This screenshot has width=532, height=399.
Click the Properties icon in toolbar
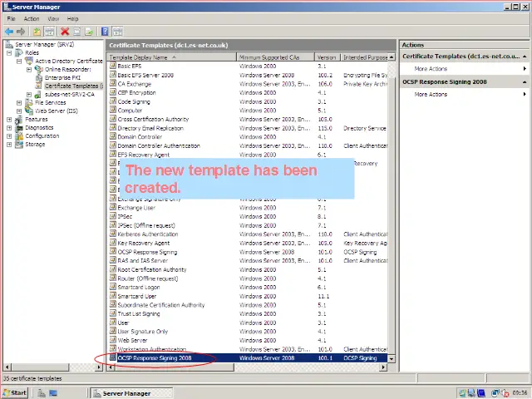(x=77, y=32)
